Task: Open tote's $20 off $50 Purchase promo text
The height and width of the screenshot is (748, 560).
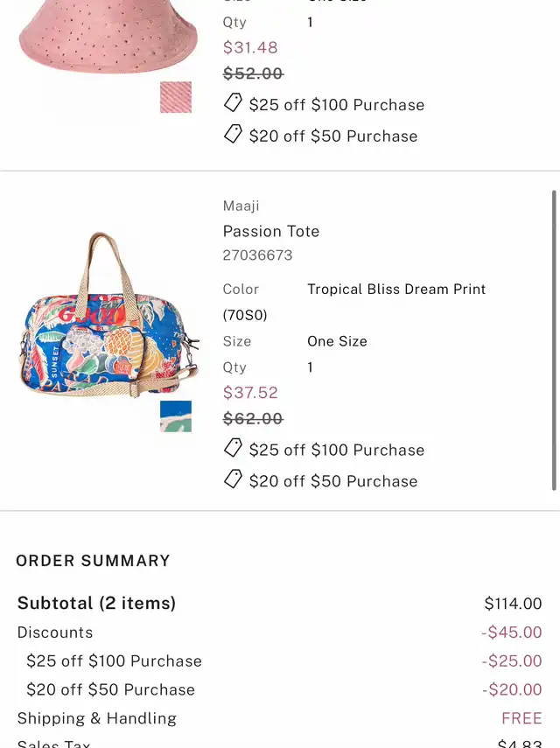Action: click(333, 481)
